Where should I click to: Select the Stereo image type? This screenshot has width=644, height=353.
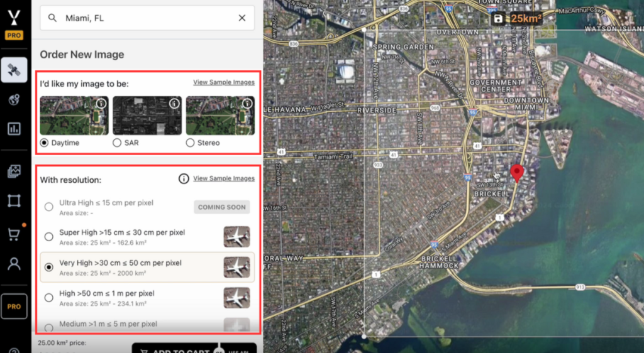pyautogui.click(x=190, y=143)
